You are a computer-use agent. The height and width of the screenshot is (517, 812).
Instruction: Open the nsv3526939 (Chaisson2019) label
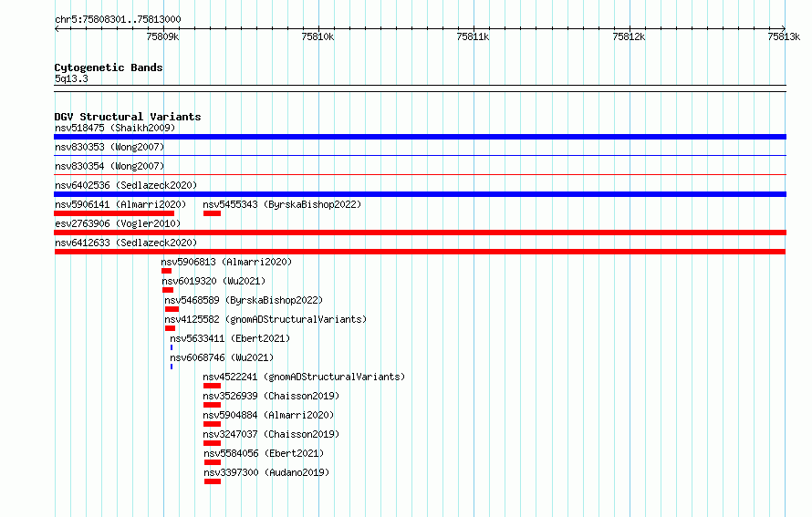pos(271,396)
